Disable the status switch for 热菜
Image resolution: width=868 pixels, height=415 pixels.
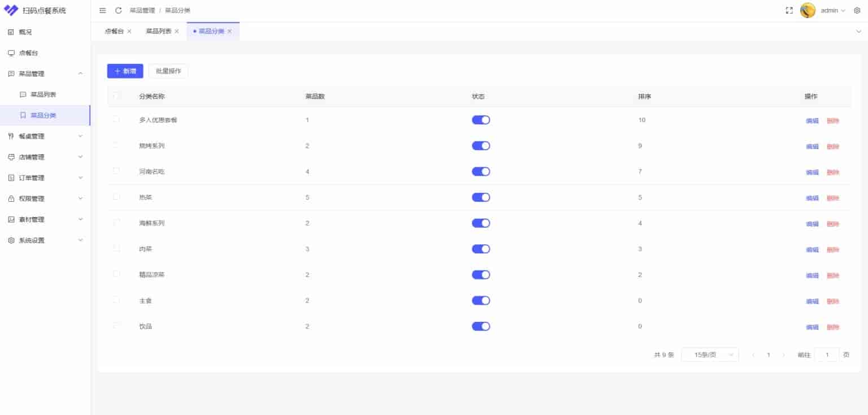click(481, 197)
